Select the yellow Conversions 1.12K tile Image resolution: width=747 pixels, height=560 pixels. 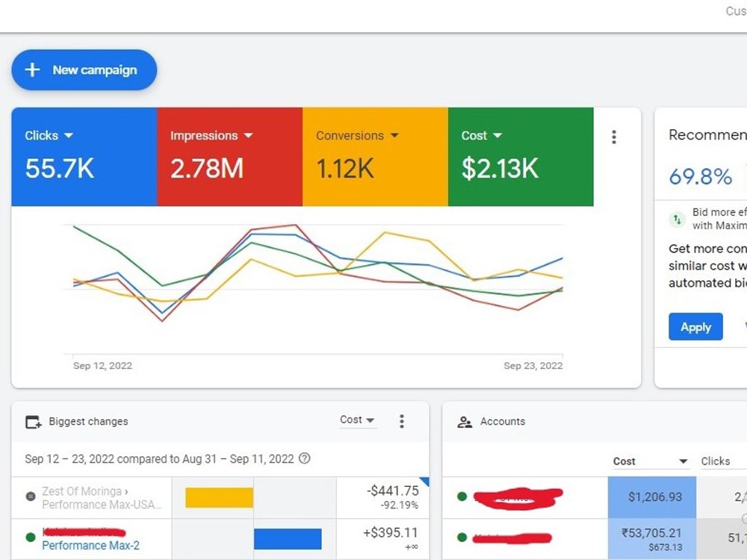[376, 157]
